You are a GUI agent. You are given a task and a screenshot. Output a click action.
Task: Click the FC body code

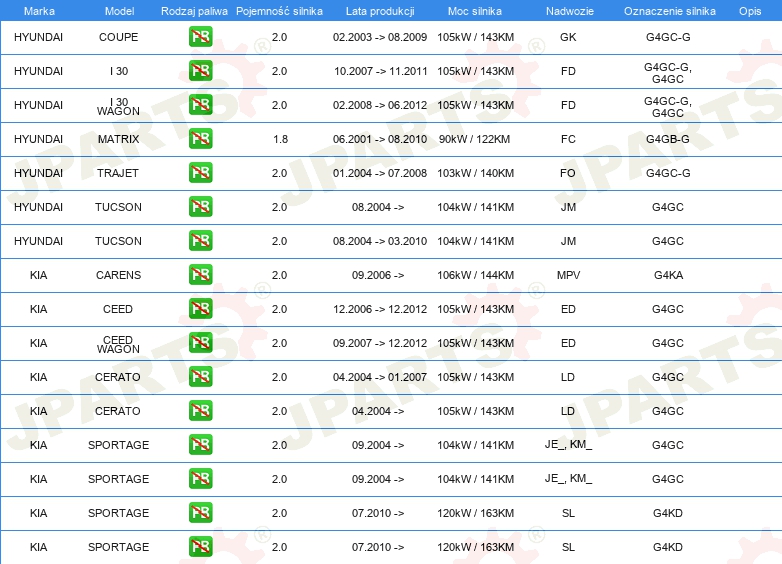click(568, 139)
